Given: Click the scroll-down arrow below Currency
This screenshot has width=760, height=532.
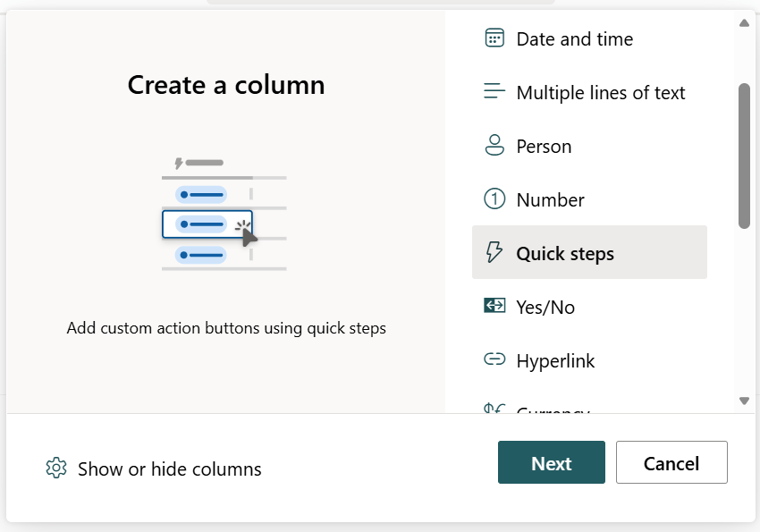Looking at the screenshot, I should (x=744, y=401).
